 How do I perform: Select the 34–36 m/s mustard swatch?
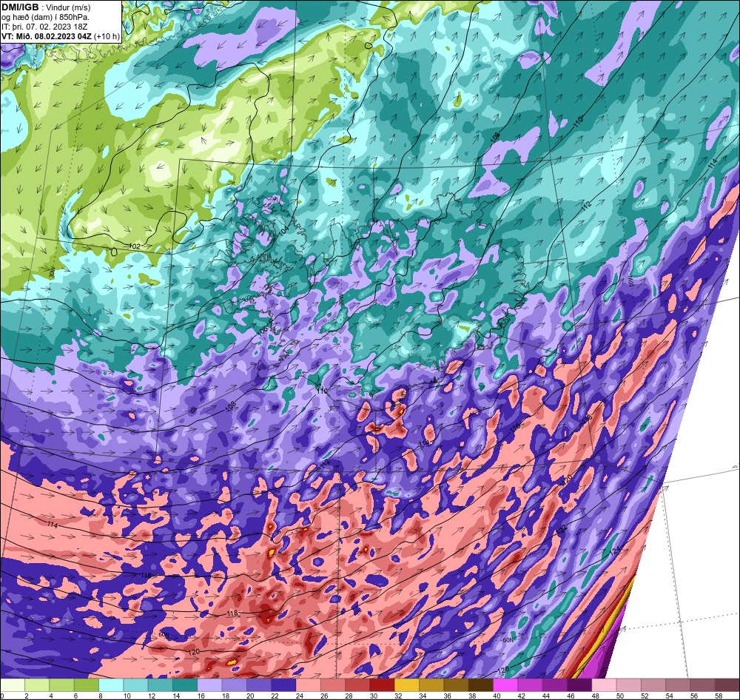click(x=431, y=684)
